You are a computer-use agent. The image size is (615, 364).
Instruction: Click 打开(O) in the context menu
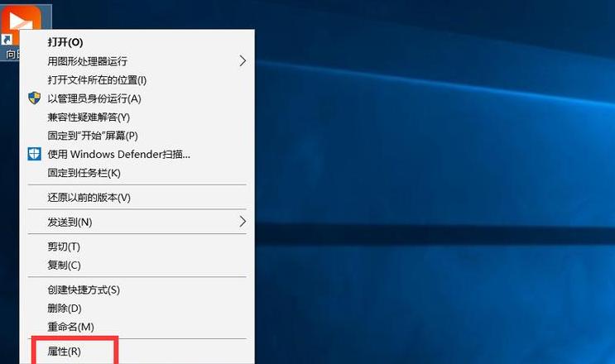pyautogui.click(x=65, y=42)
